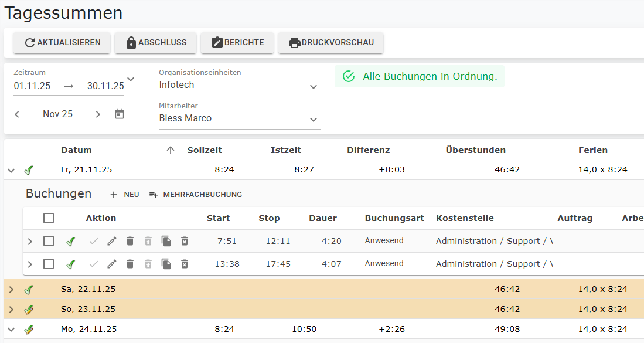The image size is (644, 343).
Task: Expand the row for Sa, 22.11.25
Action: 11,288
